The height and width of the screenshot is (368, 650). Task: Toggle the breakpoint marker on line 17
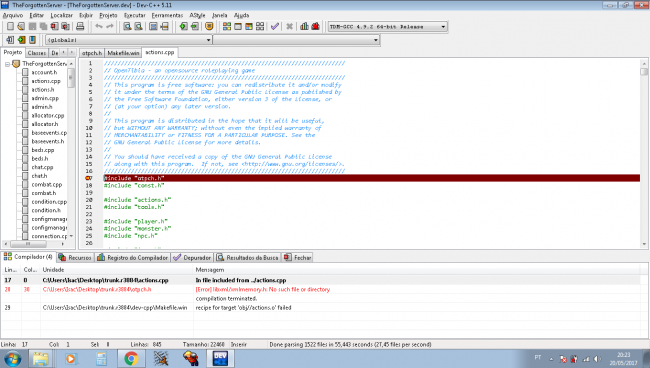88,178
